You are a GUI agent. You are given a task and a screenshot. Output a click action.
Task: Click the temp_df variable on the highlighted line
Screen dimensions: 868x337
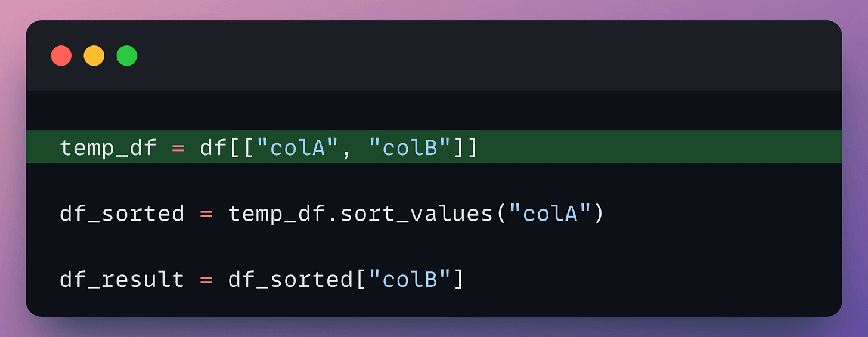[x=107, y=148]
